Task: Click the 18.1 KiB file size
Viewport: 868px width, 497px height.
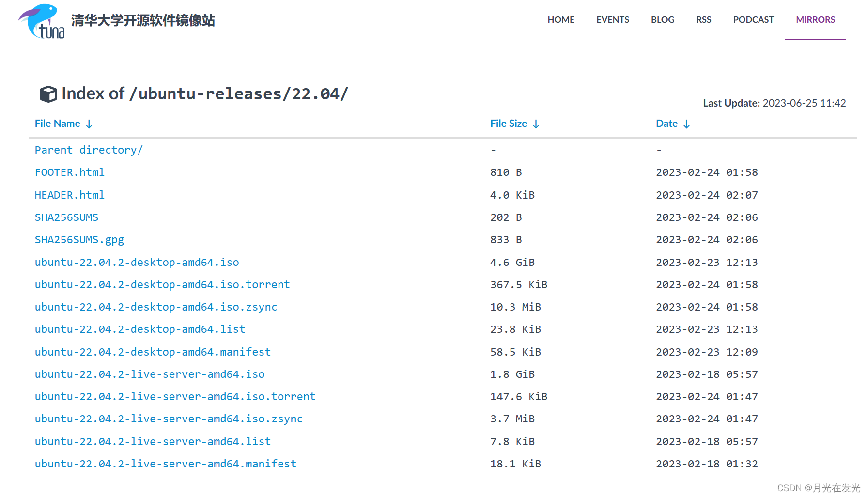Action: coord(515,464)
